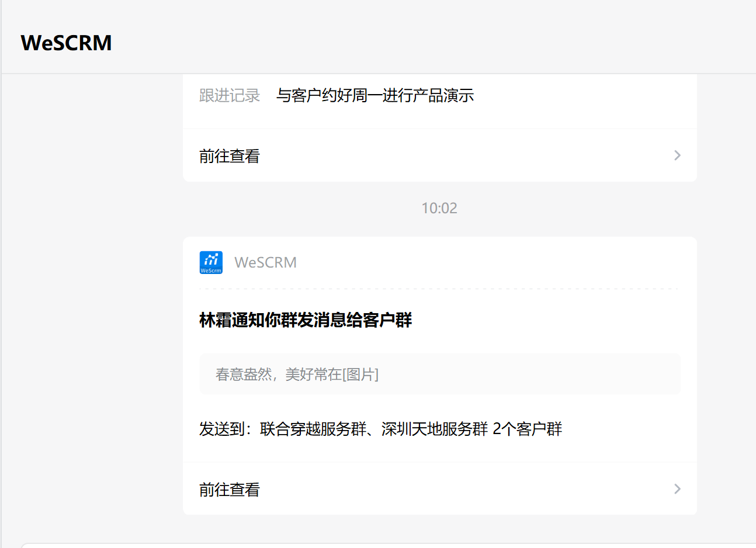Select the title 林霜通知你群发消息给客户群
Viewport: 756px width, 548px height.
pos(306,320)
